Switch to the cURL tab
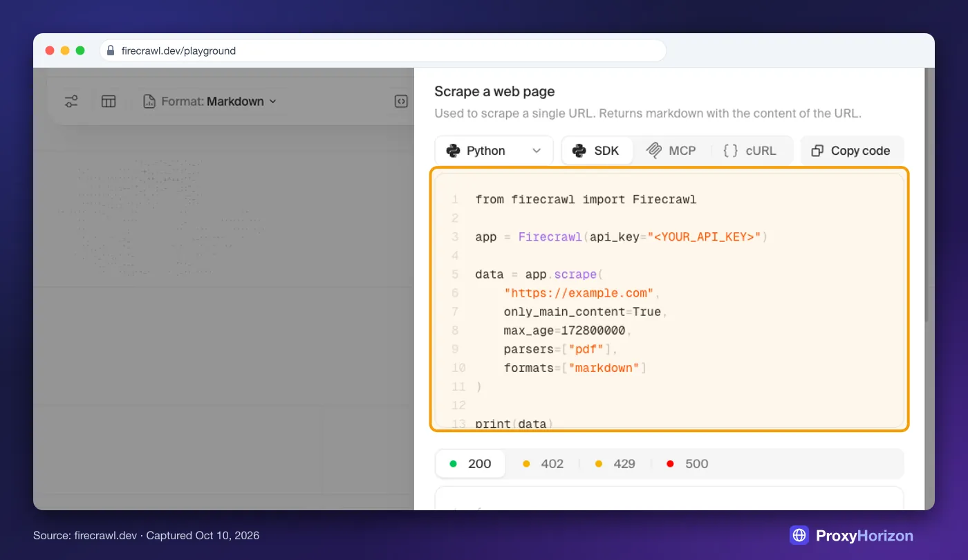 click(750, 151)
